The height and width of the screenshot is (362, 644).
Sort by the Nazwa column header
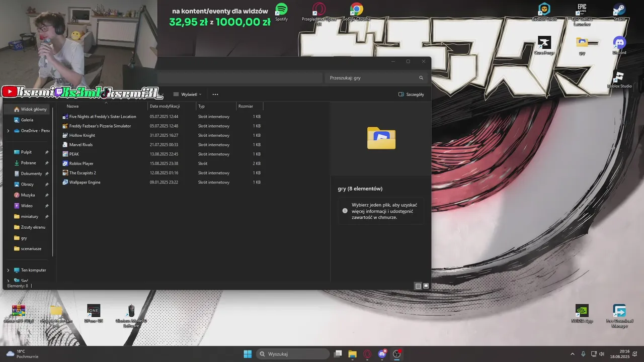[x=106, y=106]
